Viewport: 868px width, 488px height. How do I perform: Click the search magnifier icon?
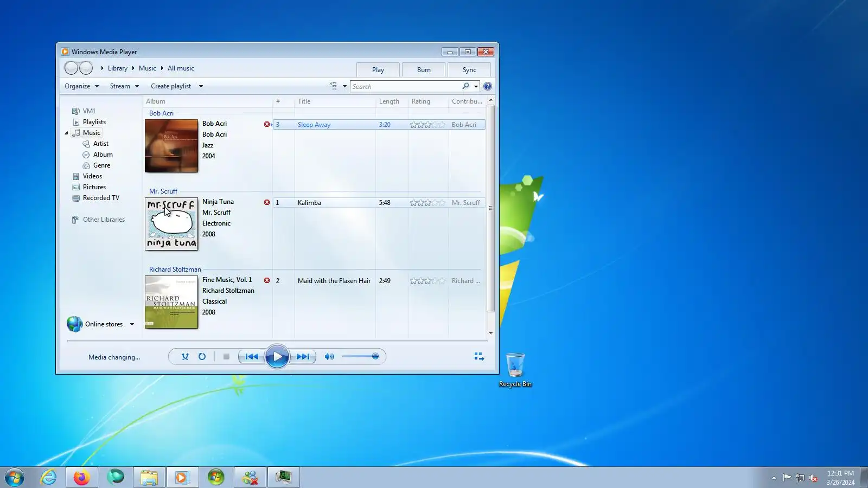[x=465, y=86]
